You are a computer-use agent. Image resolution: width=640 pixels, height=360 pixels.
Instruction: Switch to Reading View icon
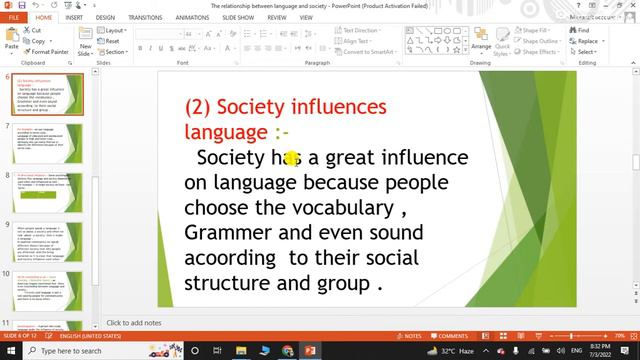click(521, 336)
